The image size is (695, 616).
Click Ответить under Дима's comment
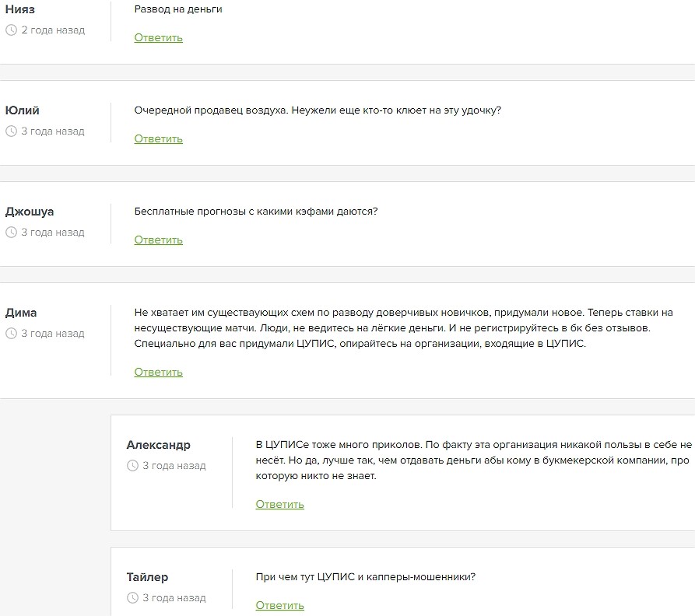[158, 372]
